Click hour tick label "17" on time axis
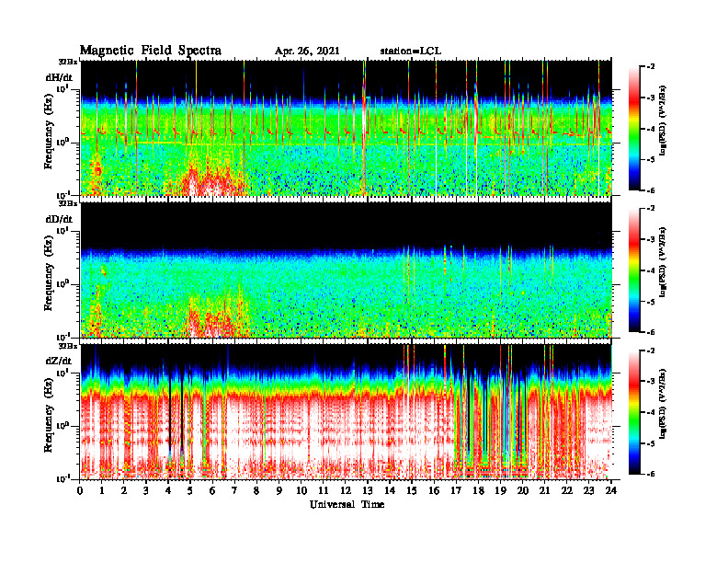728x563 pixels. click(456, 491)
